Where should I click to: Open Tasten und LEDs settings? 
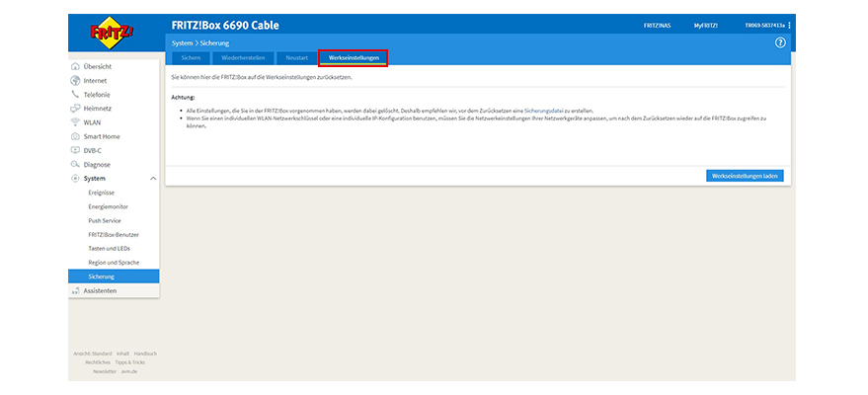pyautogui.click(x=110, y=249)
